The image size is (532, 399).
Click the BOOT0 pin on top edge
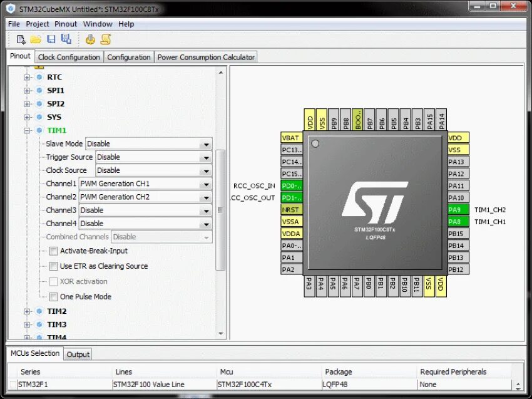point(357,120)
